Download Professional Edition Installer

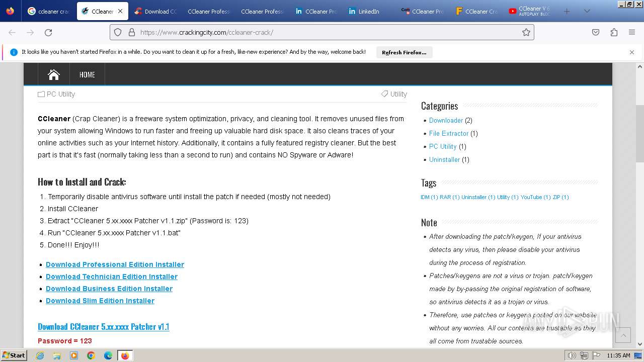pyautogui.click(x=115, y=264)
